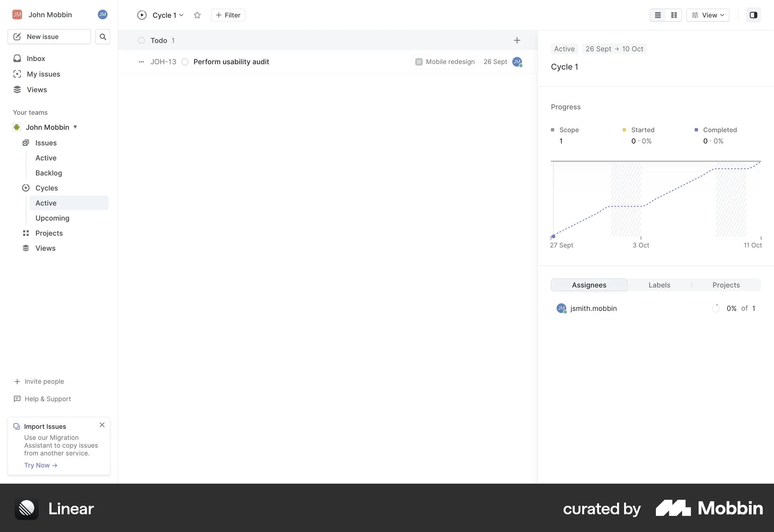
Task: Toggle the right side panel icon
Action: [753, 15]
